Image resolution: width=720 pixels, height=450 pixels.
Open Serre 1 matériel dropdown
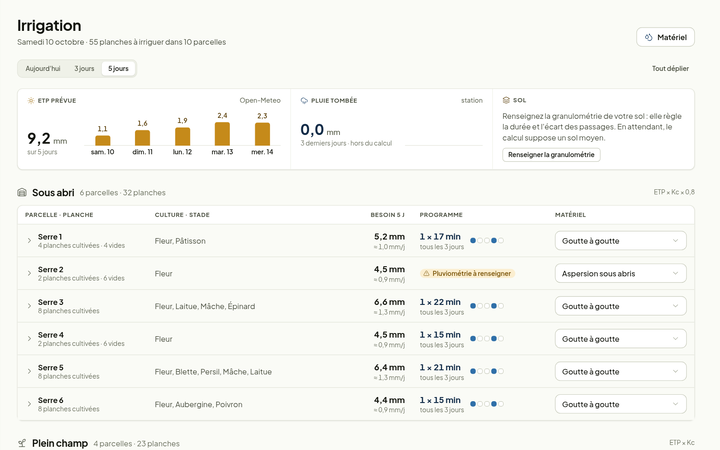click(x=620, y=241)
